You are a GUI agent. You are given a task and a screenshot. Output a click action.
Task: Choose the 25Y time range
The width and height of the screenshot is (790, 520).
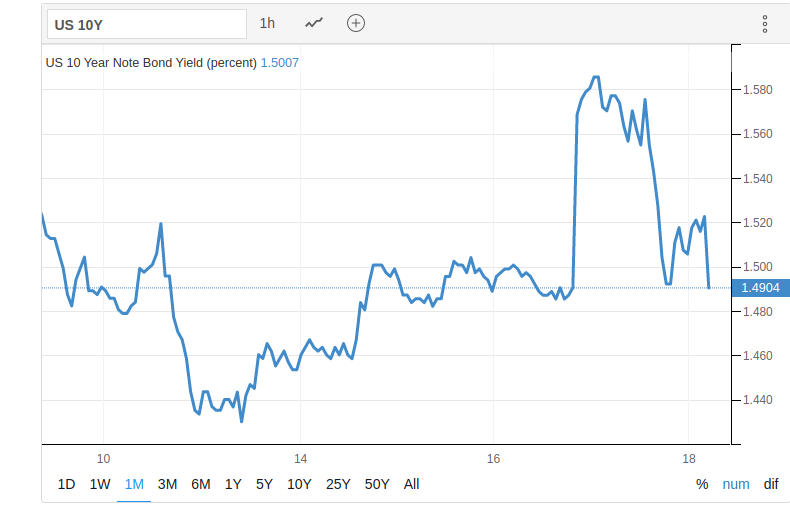(338, 484)
